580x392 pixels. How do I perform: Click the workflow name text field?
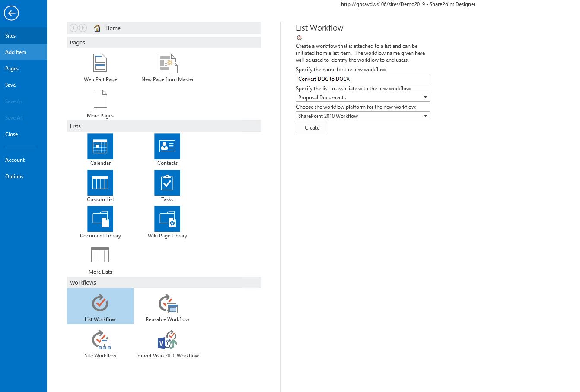click(x=363, y=79)
